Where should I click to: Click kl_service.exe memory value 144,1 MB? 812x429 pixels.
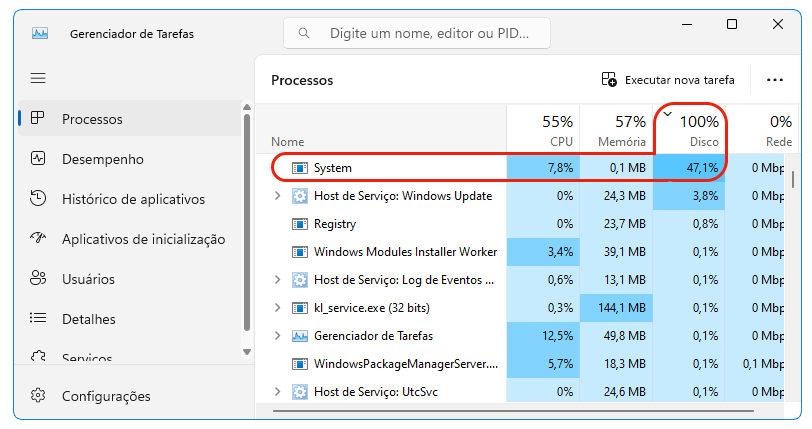(622, 308)
